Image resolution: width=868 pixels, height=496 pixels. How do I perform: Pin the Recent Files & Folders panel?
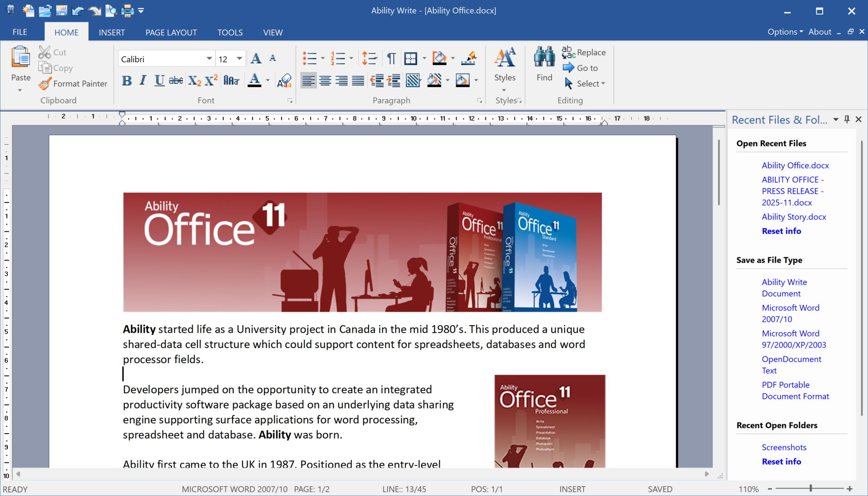847,120
